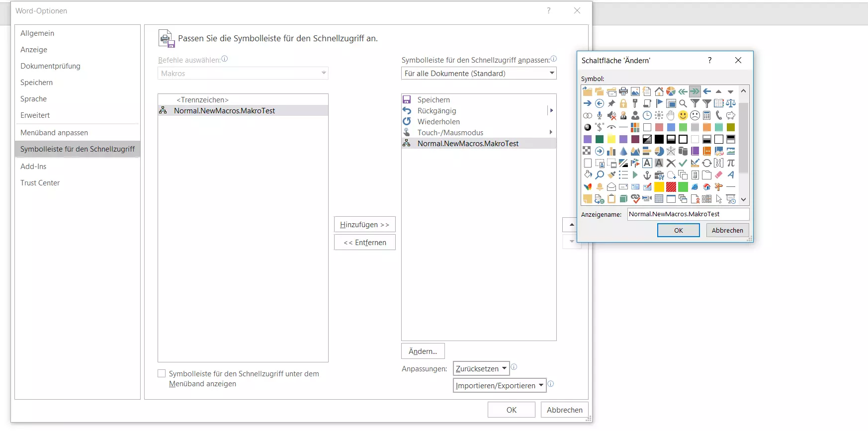This screenshot has height=431, width=868.
Task: Select the green checkmark symbol
Action: tap(683, 163)
